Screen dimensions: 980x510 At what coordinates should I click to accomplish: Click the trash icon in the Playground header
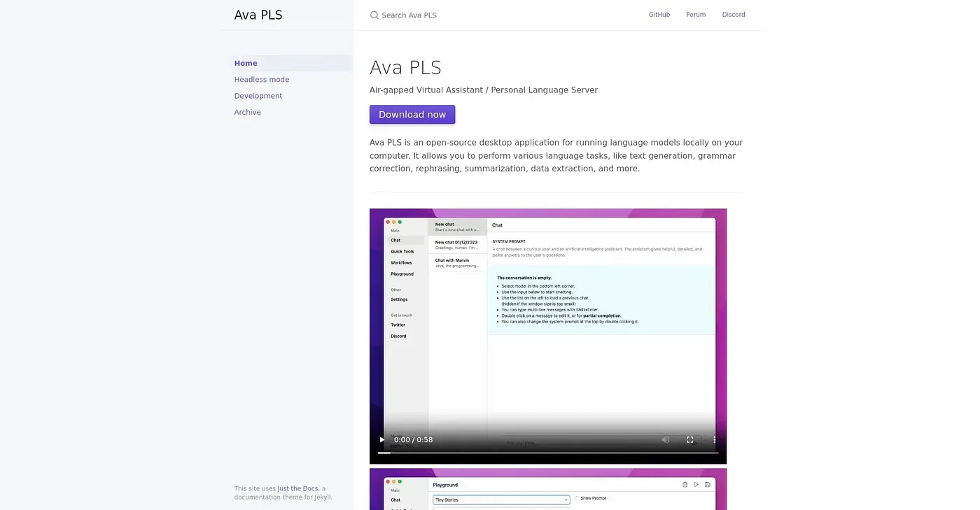coord(685,484)
